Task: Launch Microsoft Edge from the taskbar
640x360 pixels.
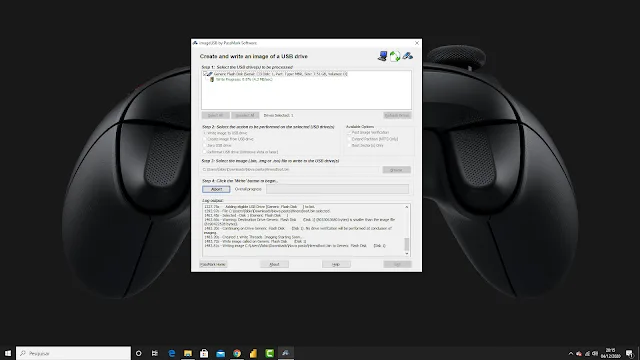Action: point(171,353)
